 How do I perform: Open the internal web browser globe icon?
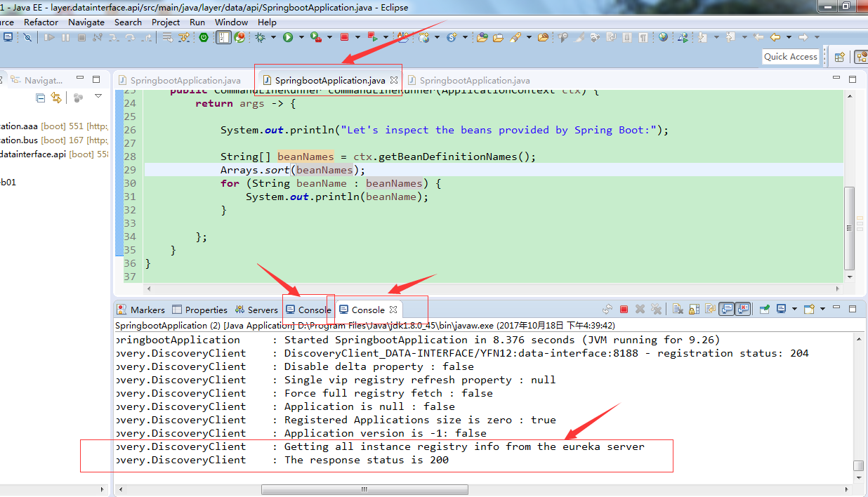pyautogui.click(x=664, y=37)
